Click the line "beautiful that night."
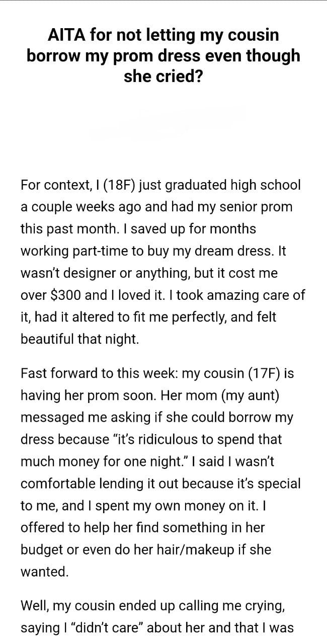The width and height of the screenshot is (327, 644). (79, 340)
